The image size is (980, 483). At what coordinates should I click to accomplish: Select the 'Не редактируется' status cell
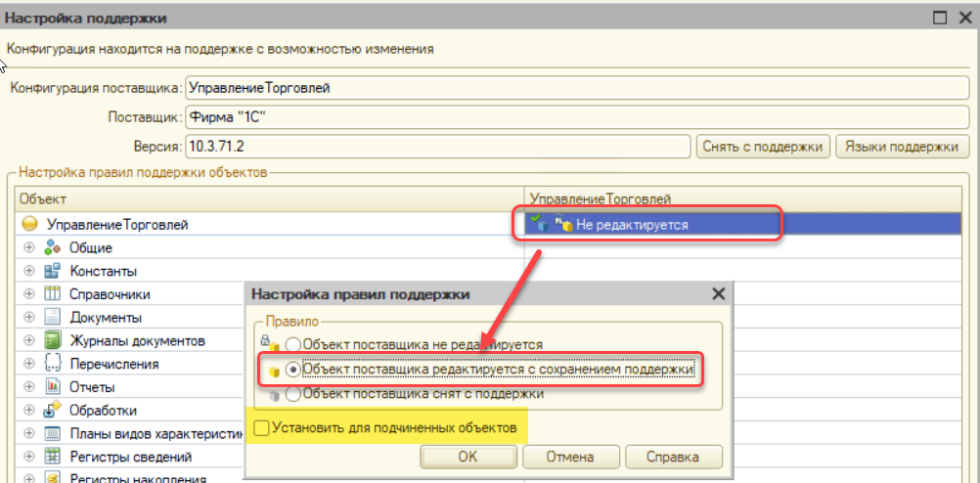743,224
